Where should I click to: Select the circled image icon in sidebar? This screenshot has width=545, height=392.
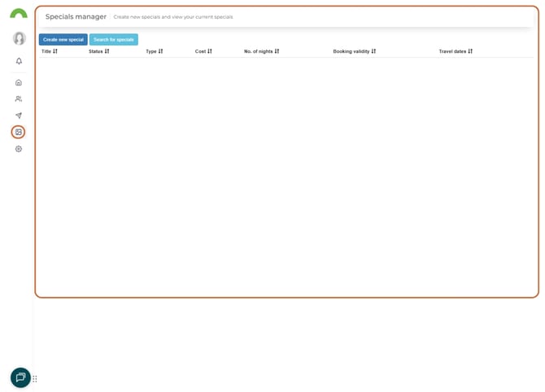(x=19, y=132)
